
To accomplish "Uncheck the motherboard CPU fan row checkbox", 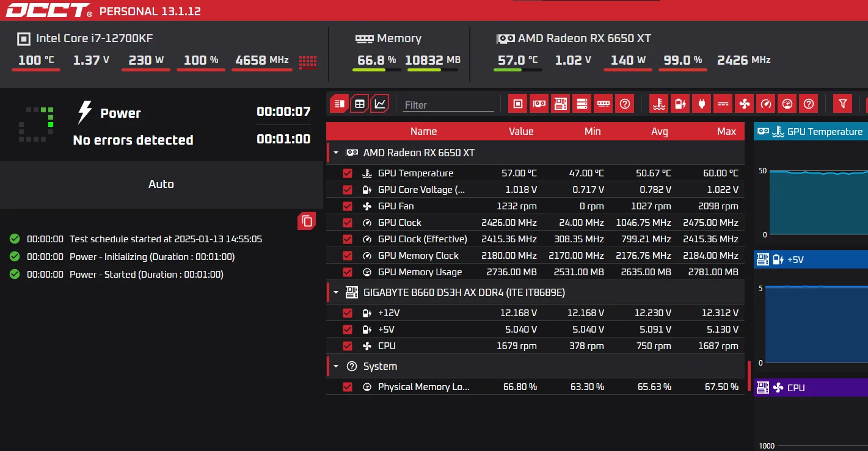I will click(x=348, y=346).
